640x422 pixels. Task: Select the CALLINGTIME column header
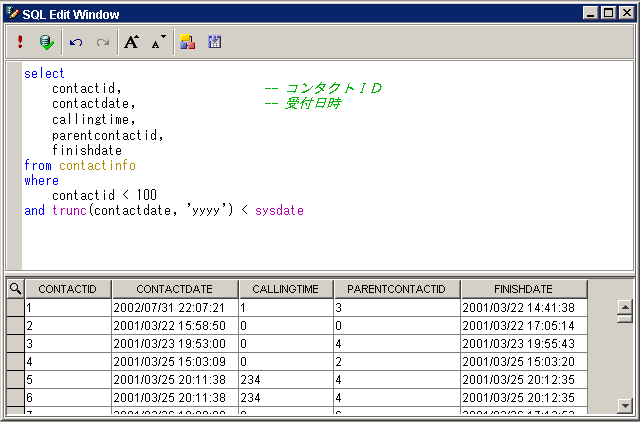(x=285, y=289)
